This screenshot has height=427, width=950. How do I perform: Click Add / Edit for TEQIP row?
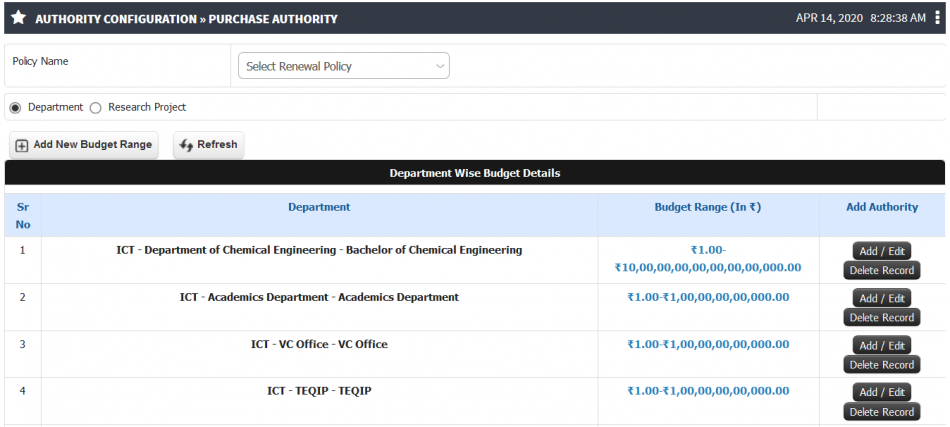[x=882, y=392]
